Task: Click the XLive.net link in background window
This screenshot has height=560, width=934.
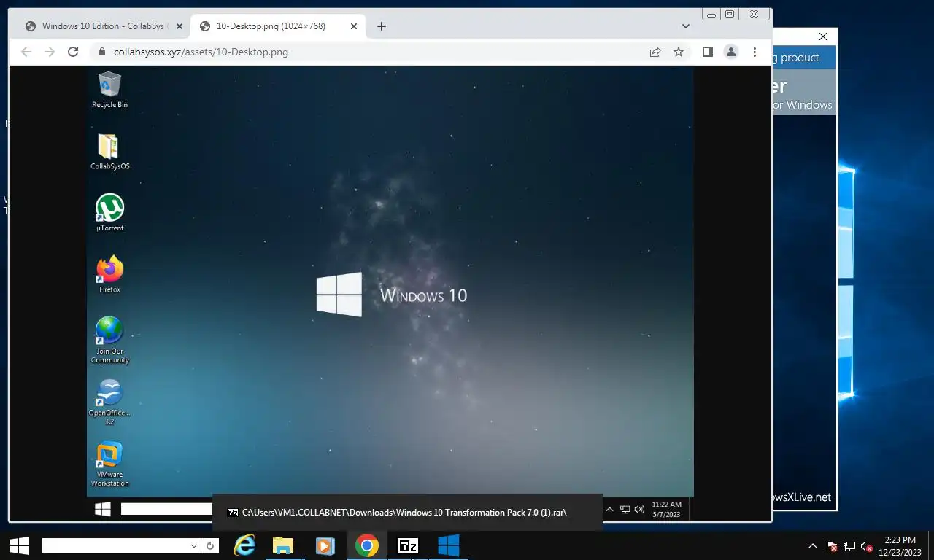Action: point(802,497)
